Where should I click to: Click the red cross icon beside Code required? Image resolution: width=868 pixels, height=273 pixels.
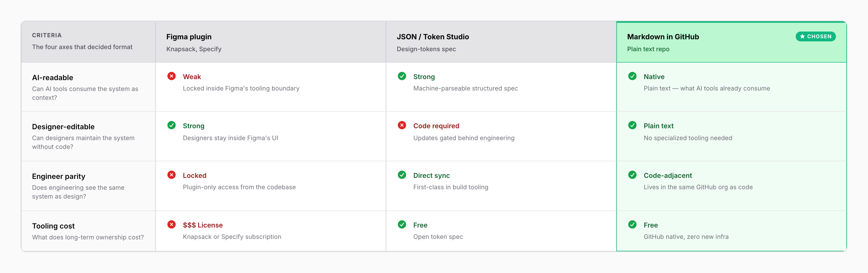[x=402, y=125]
